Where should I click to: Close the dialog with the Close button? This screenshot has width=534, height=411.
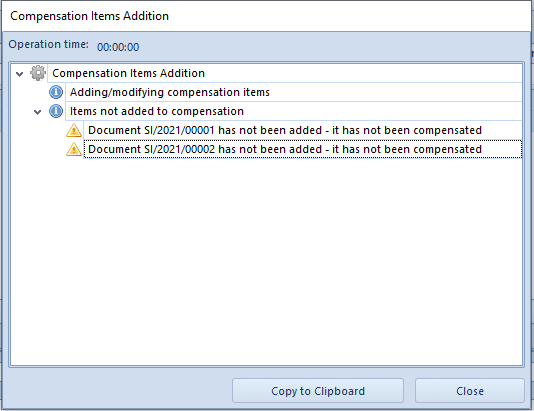(470, 391)
